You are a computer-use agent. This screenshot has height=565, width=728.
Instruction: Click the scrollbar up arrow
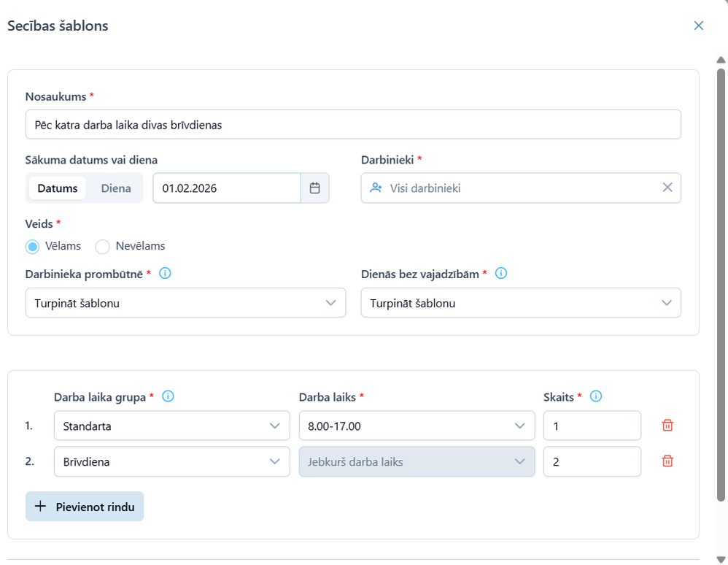coord(721,60)
